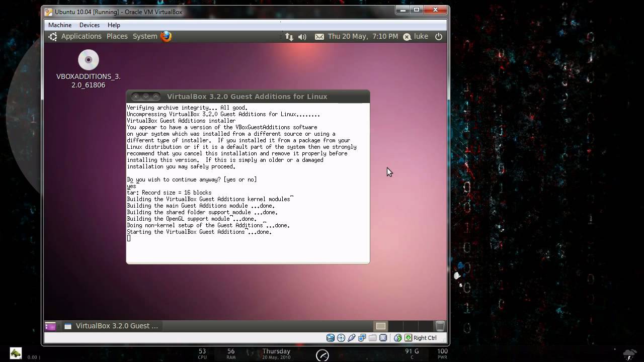Open the Help menu in VirtualBox

pos(114,25)
